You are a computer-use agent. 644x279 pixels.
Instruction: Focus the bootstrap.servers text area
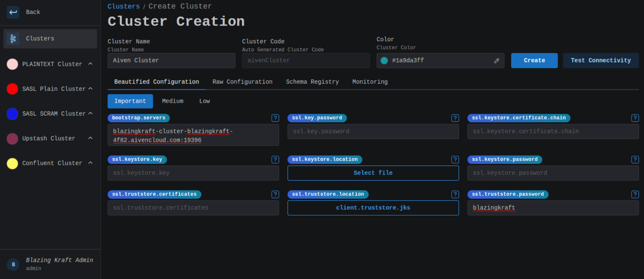(x=193, y=135)
